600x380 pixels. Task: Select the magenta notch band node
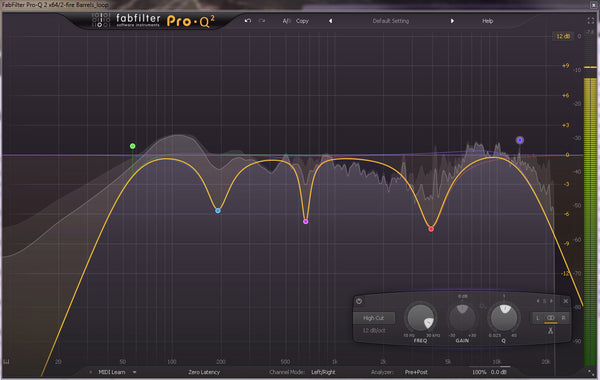click(305, 222)
